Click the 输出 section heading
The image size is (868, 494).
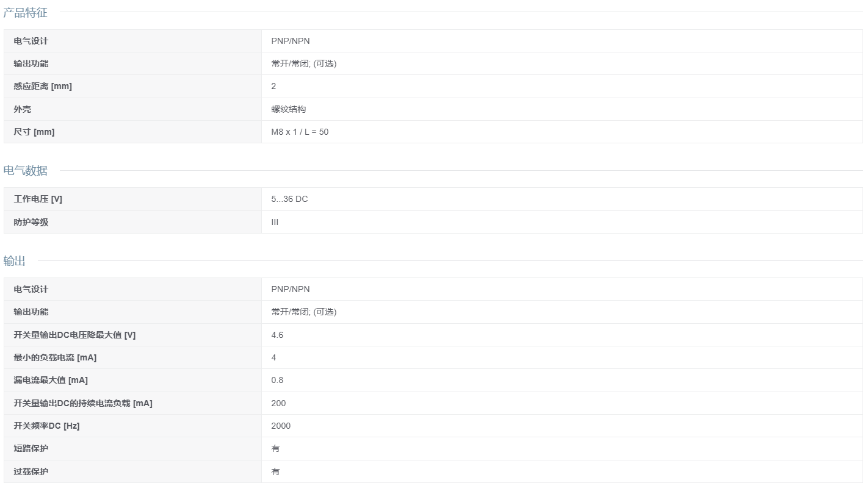14,261
